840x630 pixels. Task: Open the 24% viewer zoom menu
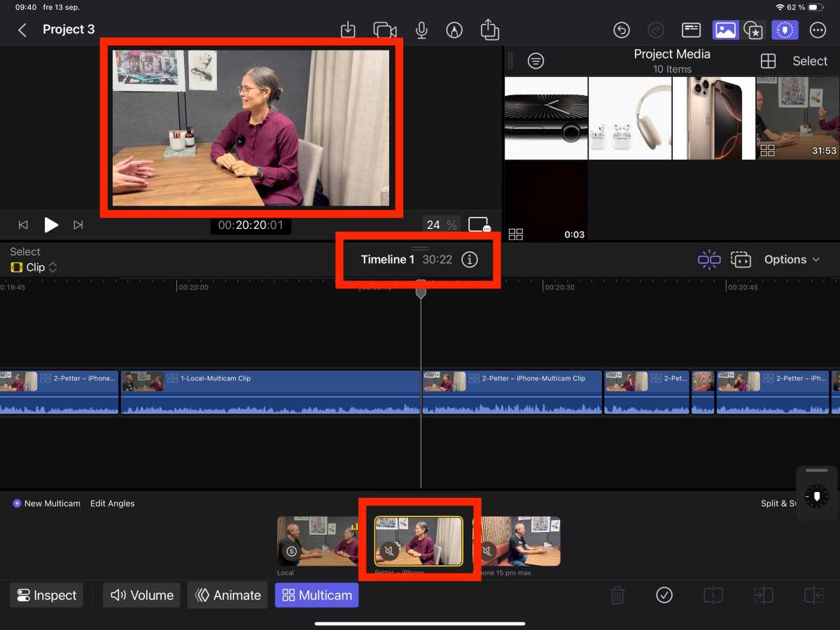tap(441, 225)
